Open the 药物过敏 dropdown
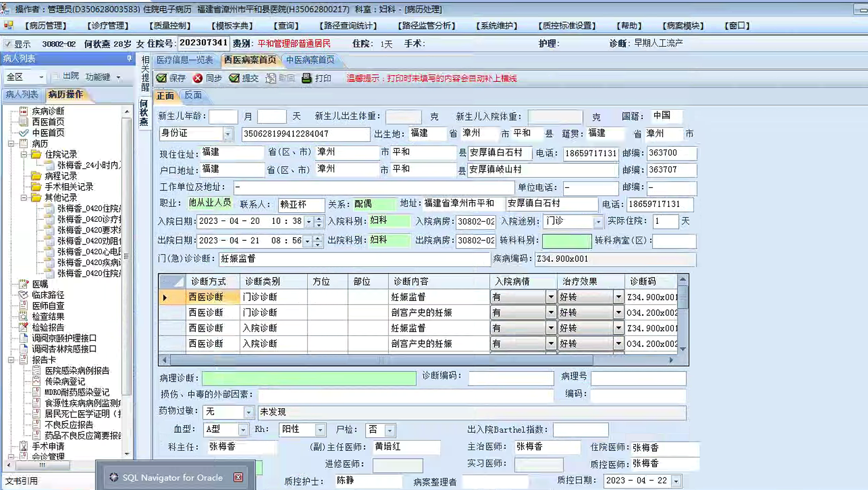 pos(248,412)
